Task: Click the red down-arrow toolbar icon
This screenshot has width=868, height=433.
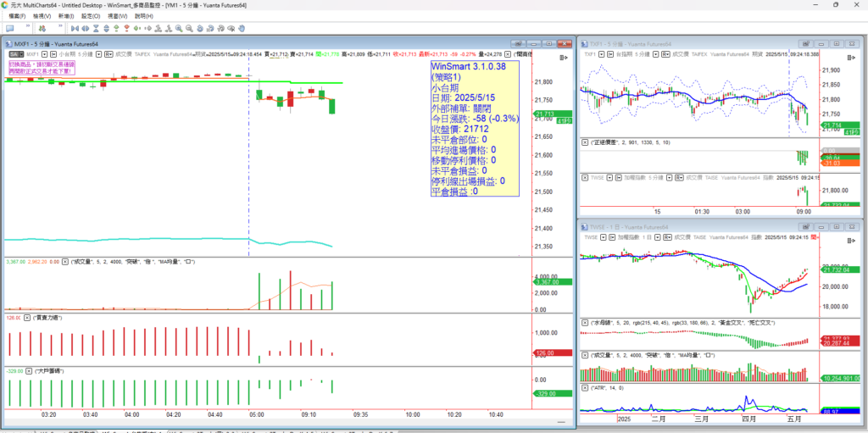Action: (127, 28)
